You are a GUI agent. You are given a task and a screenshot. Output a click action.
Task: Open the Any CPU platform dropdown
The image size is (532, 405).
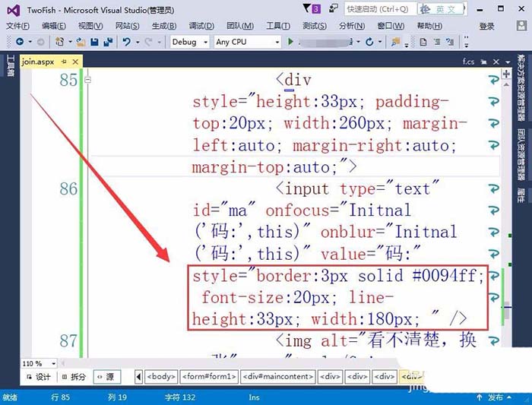point(248,42)
